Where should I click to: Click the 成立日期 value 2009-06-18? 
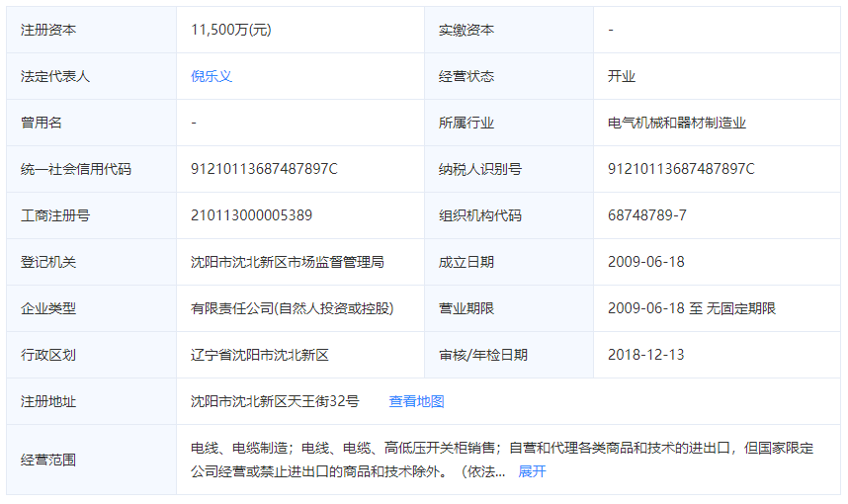[x=646, y=262]
